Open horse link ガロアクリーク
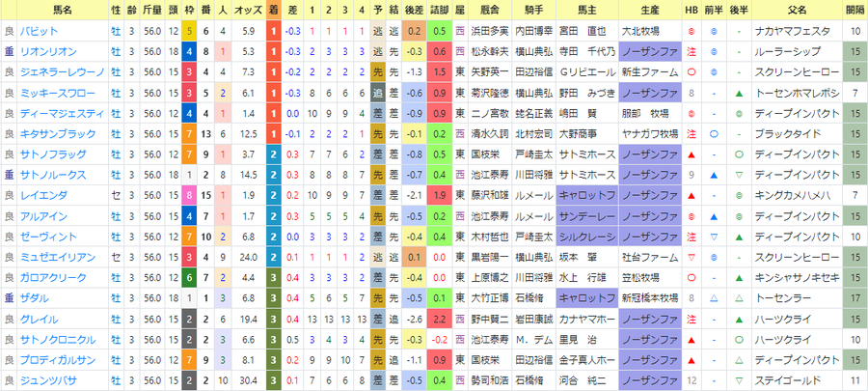The height and width of the screenshot is (391, 868). coord(53,277)
